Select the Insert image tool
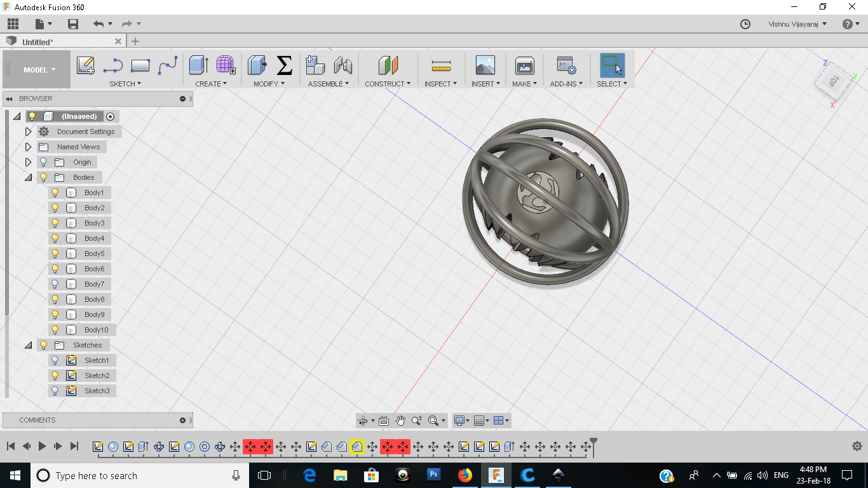868x488 pixels. pyautogui.click(x=485, y=65)
